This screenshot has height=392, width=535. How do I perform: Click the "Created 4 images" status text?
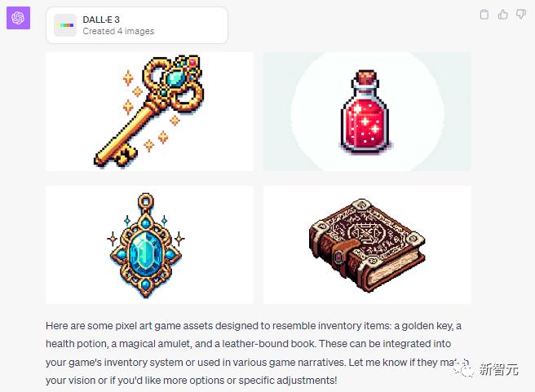point(118,31)
